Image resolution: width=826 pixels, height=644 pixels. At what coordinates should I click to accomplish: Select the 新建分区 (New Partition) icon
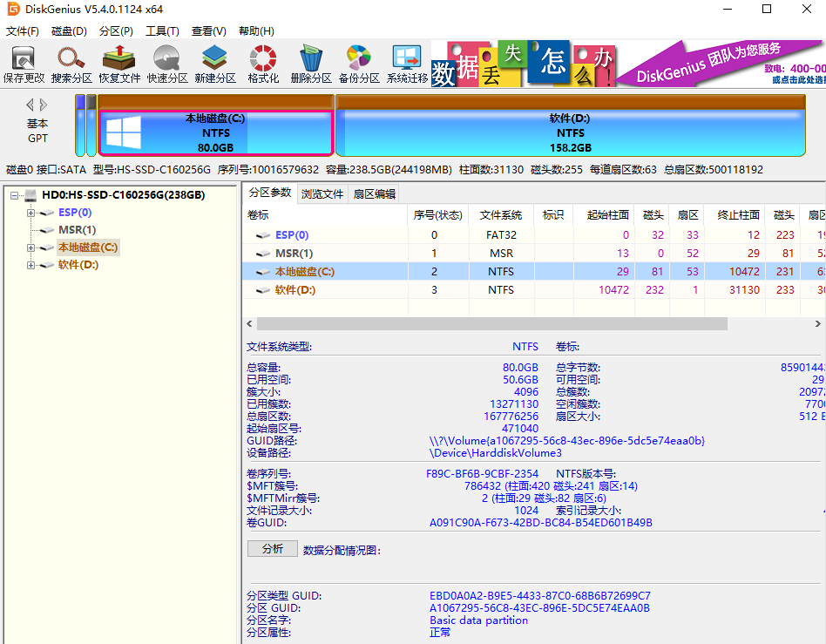(x=215, y=64)
